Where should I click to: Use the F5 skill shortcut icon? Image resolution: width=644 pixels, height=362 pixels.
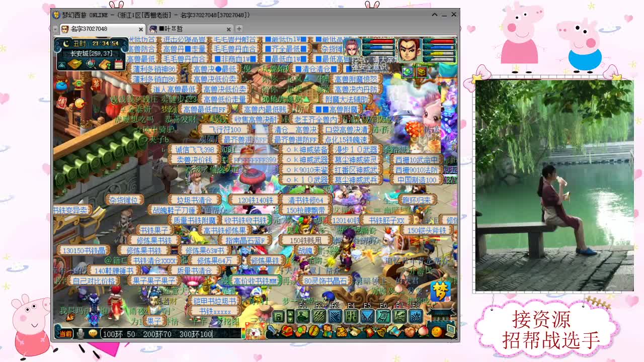pos(367,316)
